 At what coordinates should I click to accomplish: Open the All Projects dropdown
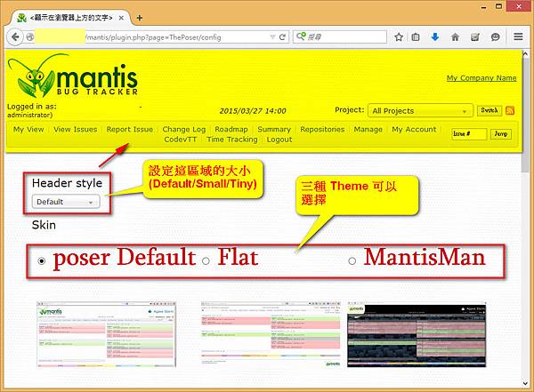coord(420,110)
